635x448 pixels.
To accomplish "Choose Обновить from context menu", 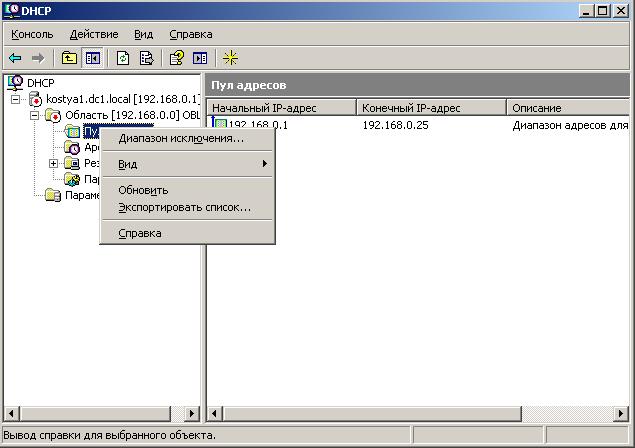I will (188, 190).
